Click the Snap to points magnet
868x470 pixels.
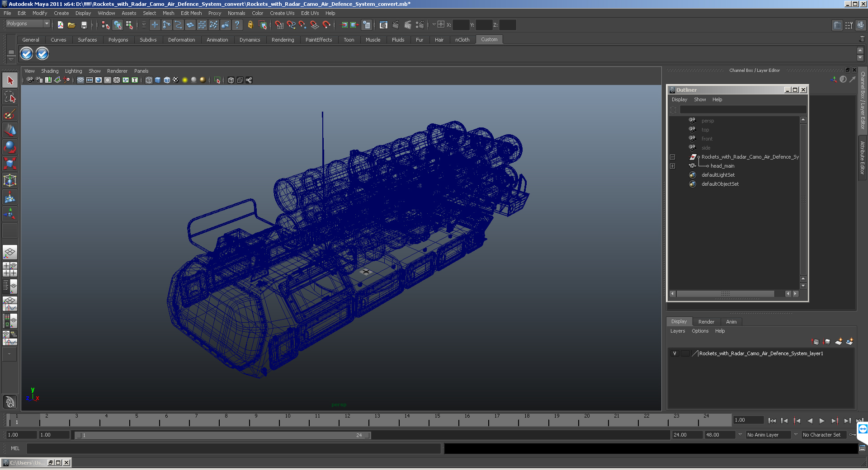coord(303,25)
